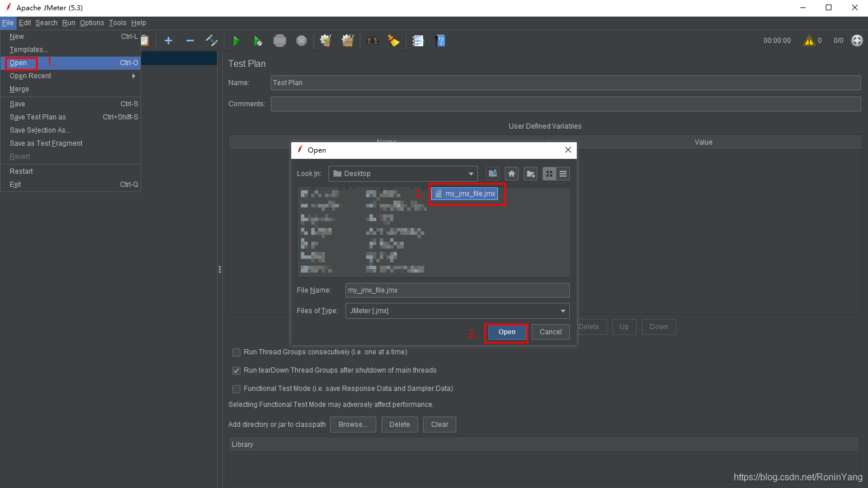The height and width of the screenshot is (488, 868).
Task: Click the panel divider handle dots
Action: (x=220, y=270)
